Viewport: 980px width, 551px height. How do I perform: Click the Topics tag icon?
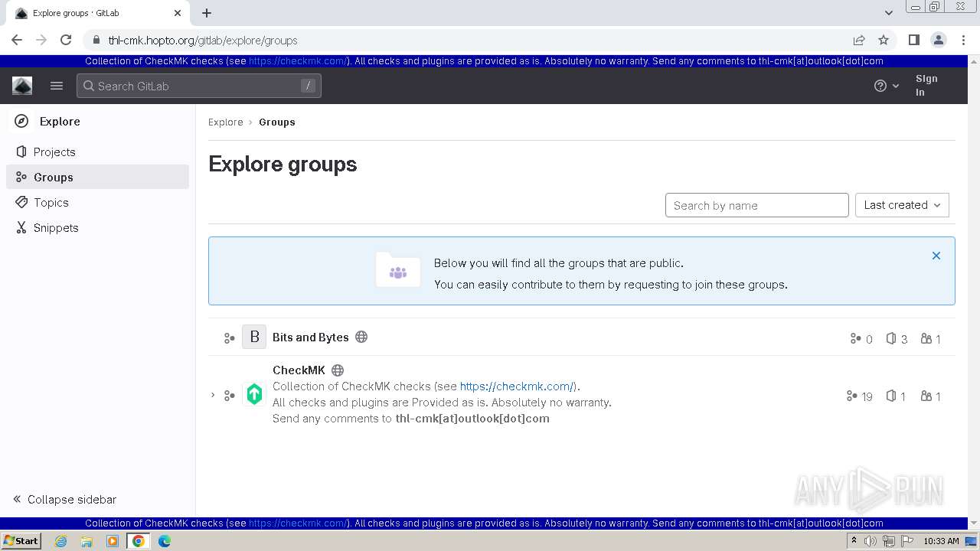(x=21, y=202)
